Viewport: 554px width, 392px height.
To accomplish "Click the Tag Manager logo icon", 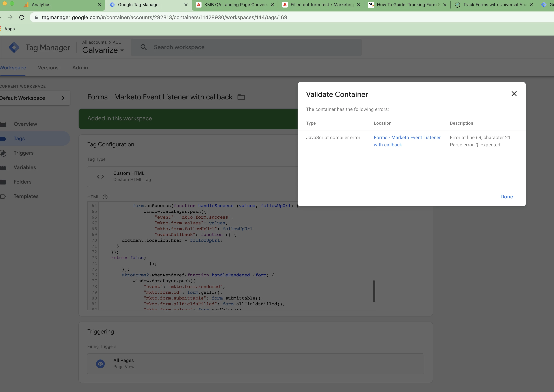I will tap(14, 47).
